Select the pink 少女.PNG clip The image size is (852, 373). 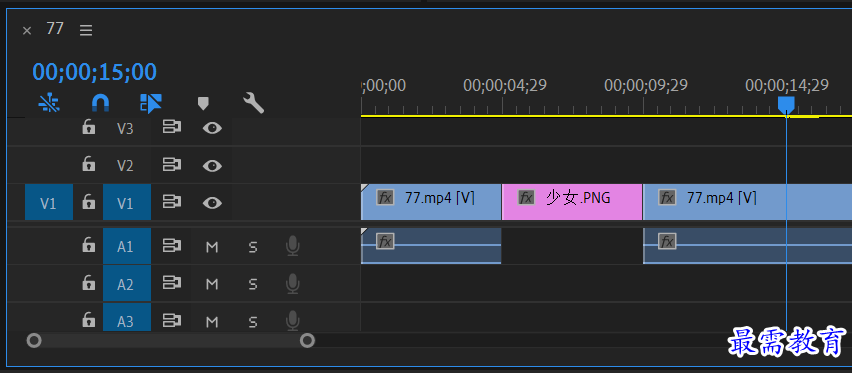[x=572, y=202]
